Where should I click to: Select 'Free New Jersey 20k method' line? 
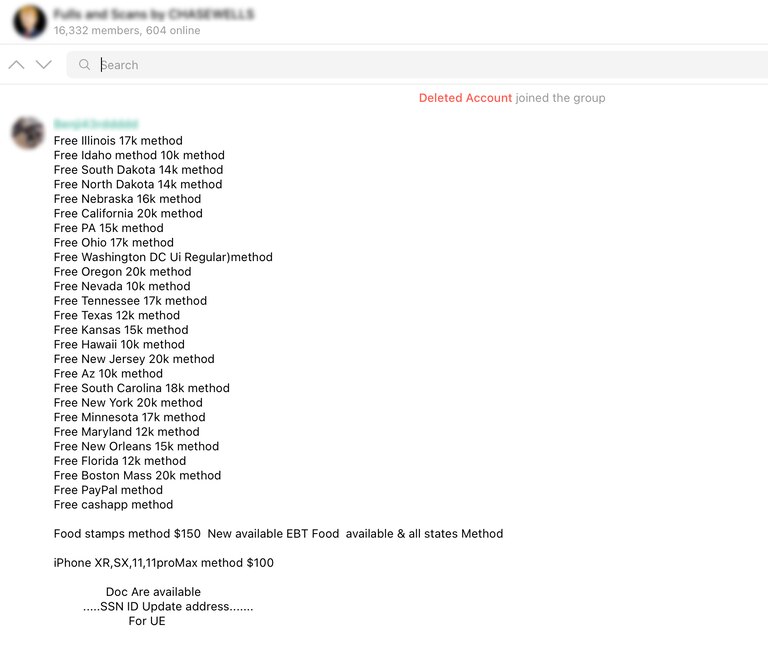134,359
